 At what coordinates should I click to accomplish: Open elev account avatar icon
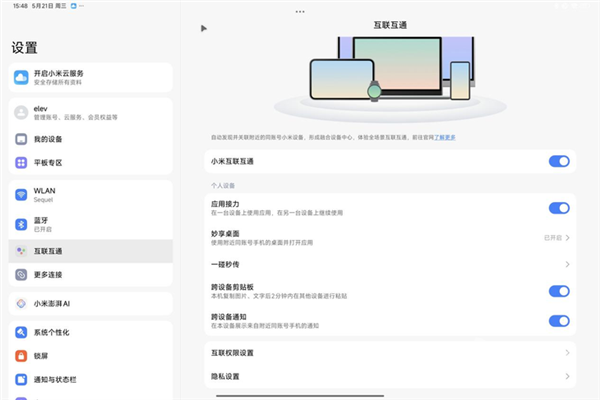click(21, 112)
